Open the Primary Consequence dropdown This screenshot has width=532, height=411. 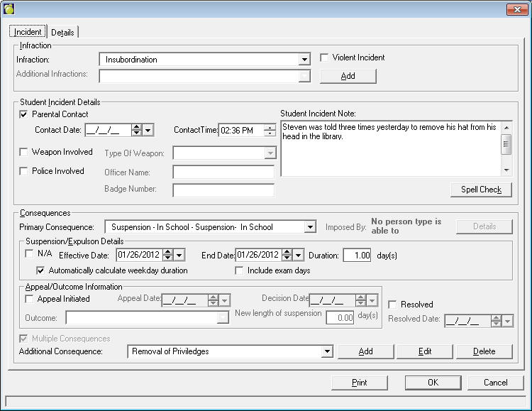(x=309, y=227)
